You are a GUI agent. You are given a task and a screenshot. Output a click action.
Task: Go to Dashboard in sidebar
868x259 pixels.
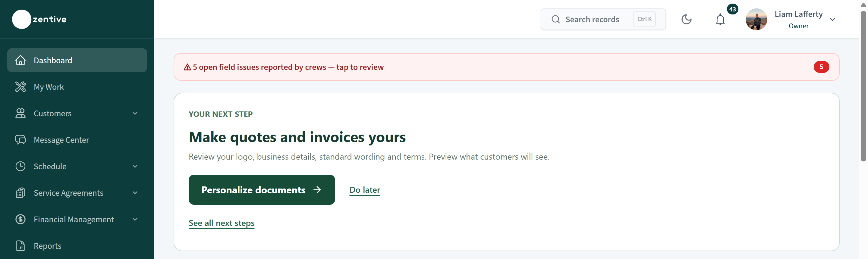(77, 60)
